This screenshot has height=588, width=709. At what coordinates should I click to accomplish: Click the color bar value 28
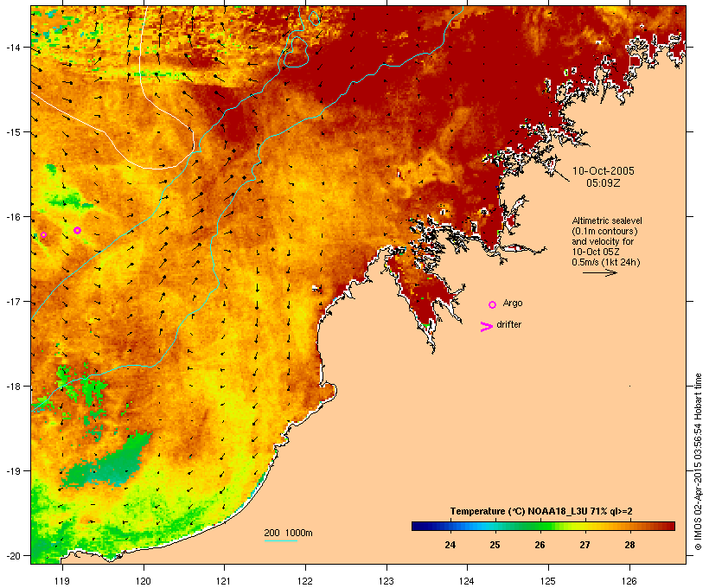pos(629,545)
